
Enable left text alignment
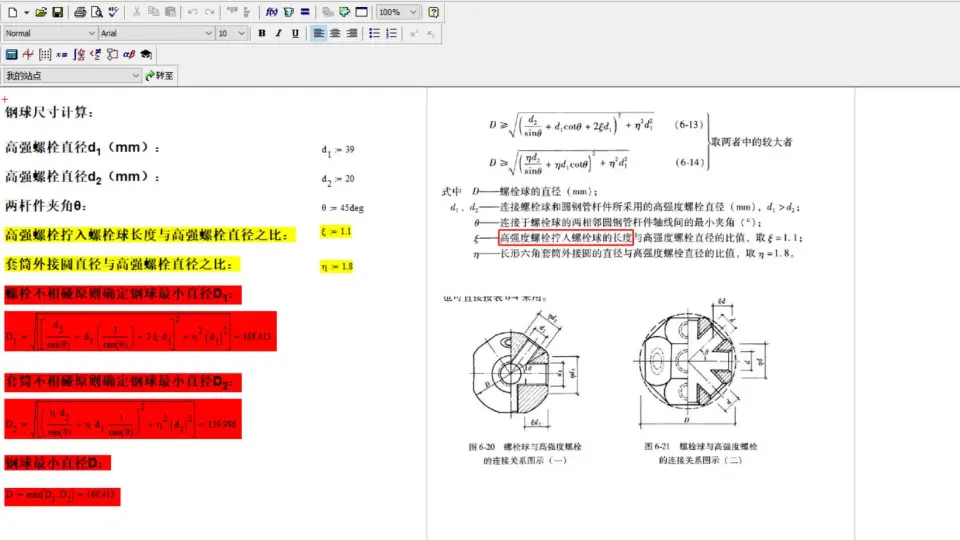[x=318, y=33]
